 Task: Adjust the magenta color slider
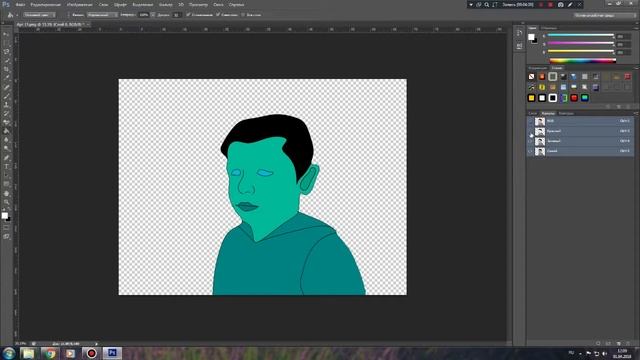pyautogui.click(x=580, y=44)
